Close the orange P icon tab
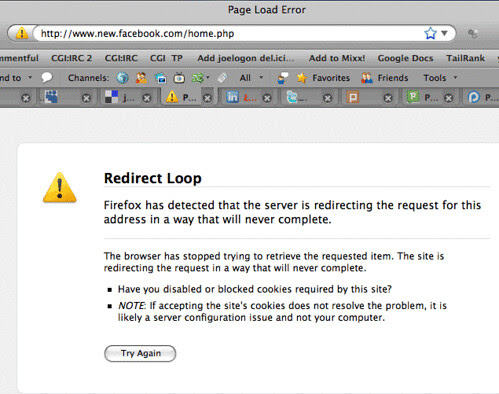 coord(388,98)
